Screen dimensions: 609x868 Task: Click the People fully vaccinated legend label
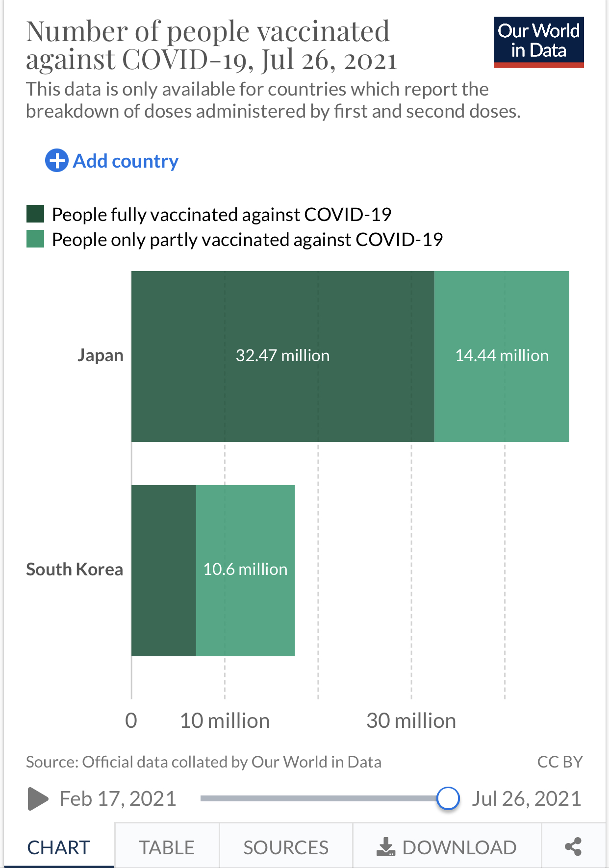click(222, 215)
